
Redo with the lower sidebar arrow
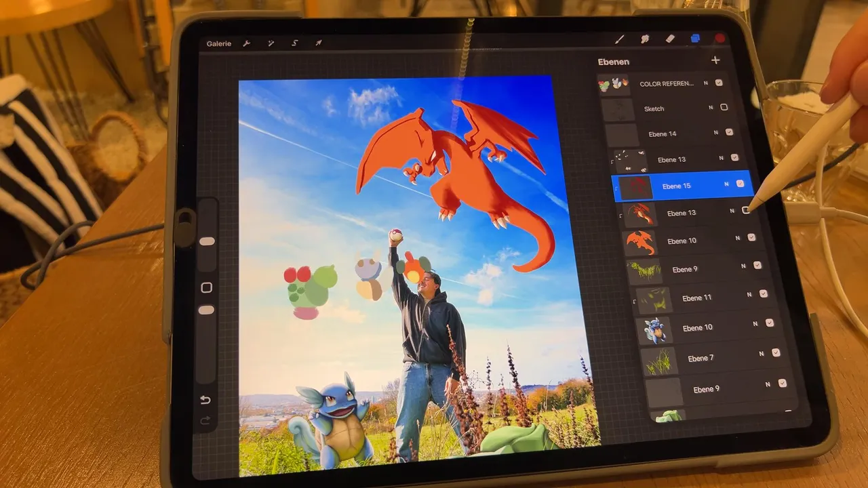206,420
